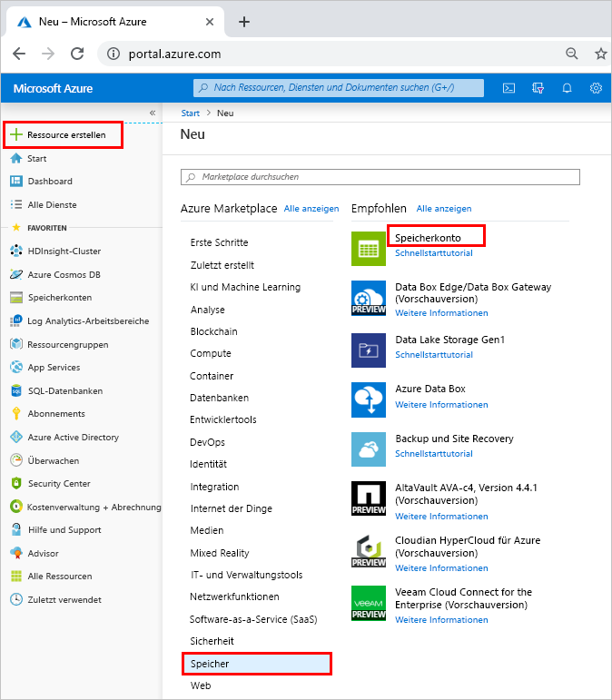Image resolution: width=612 pixels, height=700 pixels.
Task: Open notifications bell icon
Action: 567,88
